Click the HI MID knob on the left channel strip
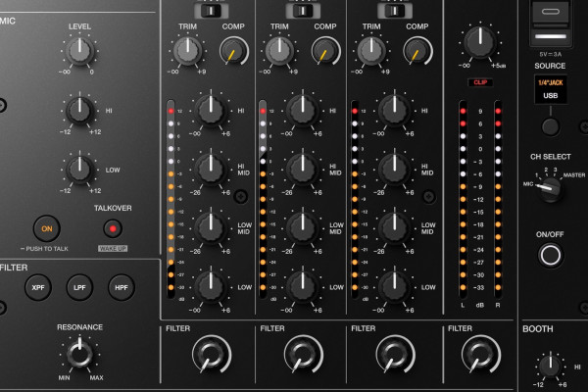Viewport: 588px width, 392px height. click(211, 170)
